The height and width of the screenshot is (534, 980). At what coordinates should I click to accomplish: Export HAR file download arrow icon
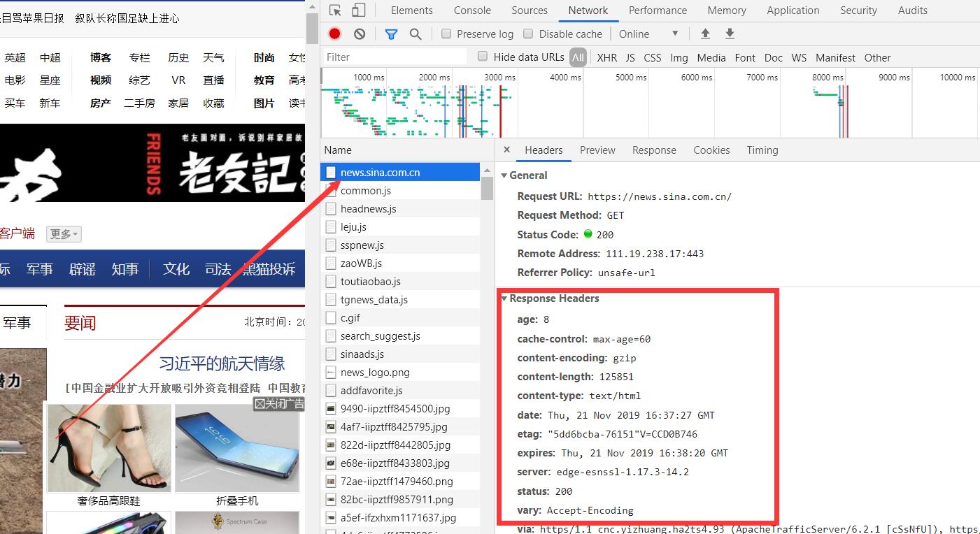(730, 34)
